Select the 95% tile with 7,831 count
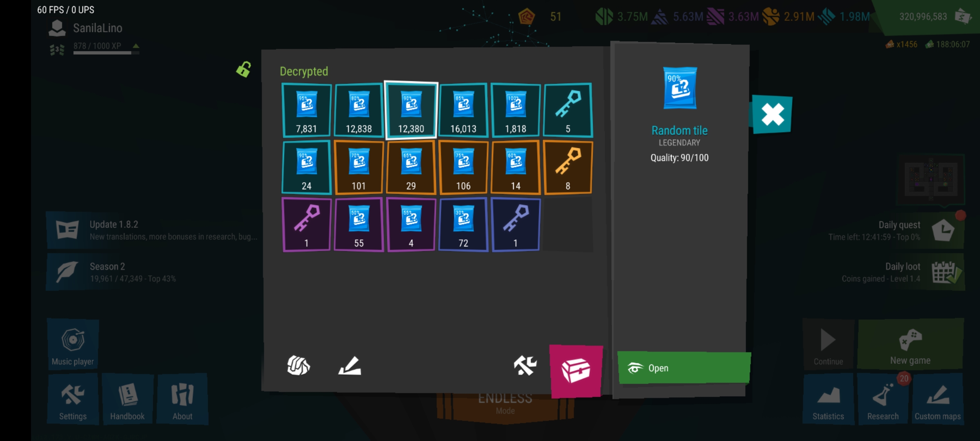980x441 pixels. click(306, 110)
